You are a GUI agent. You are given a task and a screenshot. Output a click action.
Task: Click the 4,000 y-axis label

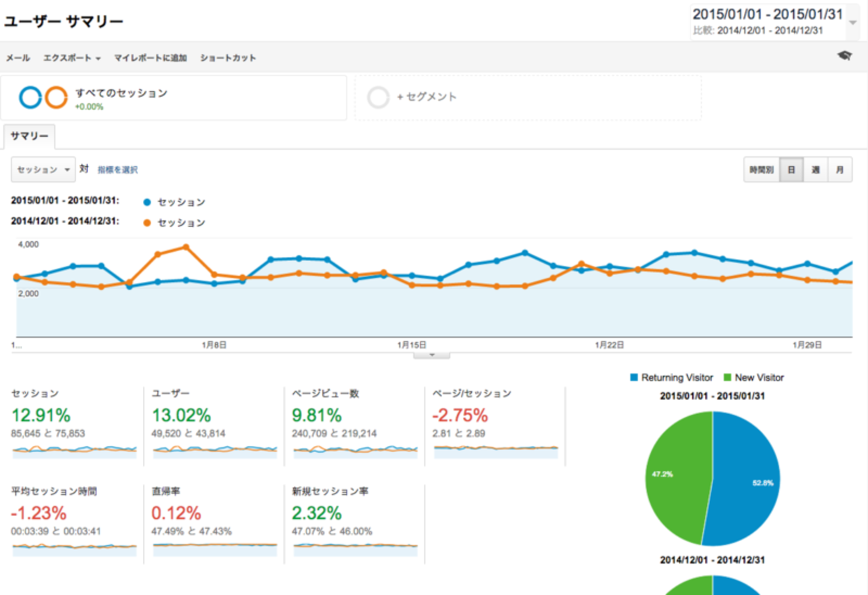coord(28,244)
